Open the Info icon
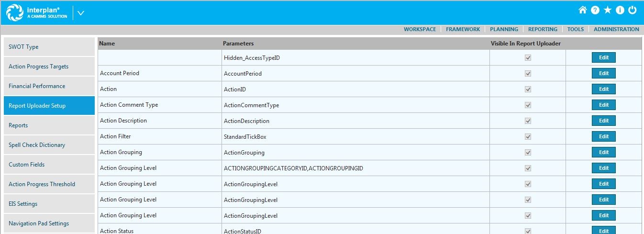 (x=620, y=10)
